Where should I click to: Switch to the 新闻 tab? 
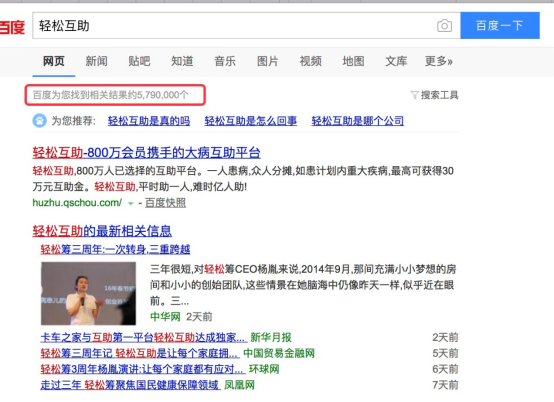(96, 61)
